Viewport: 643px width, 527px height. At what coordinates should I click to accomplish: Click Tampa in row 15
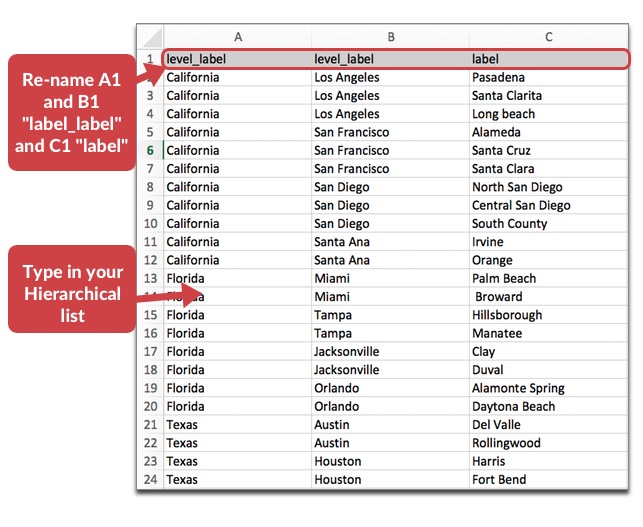point(391,315)
